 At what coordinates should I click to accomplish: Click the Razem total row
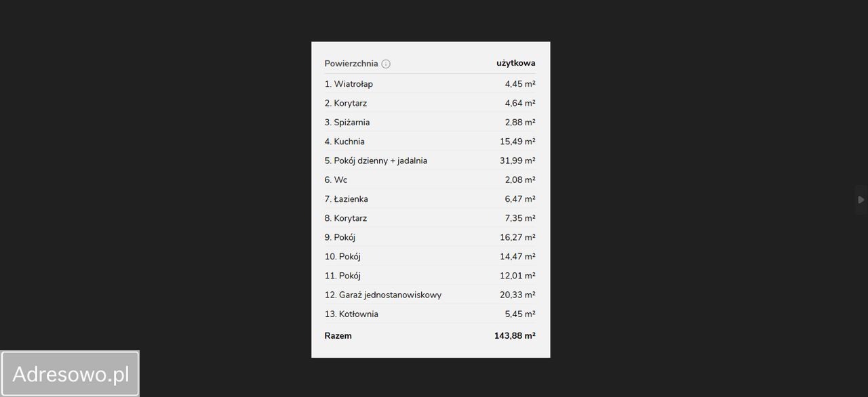[338, 335]
